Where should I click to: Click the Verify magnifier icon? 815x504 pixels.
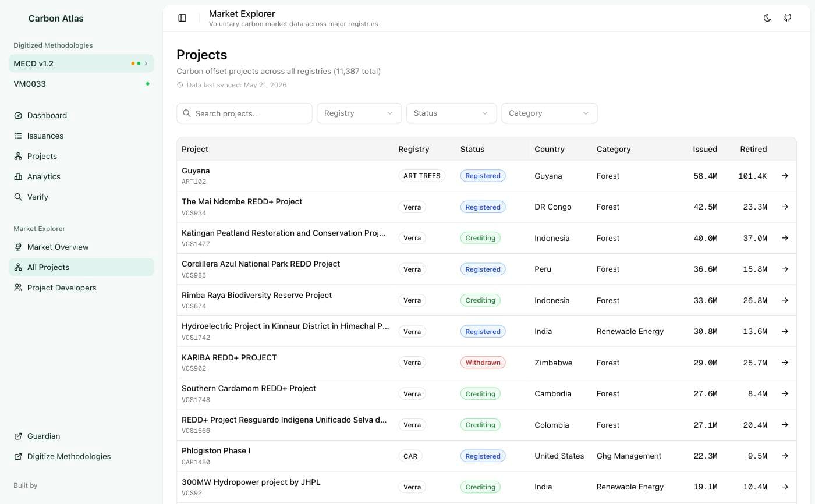coord(18,197)
